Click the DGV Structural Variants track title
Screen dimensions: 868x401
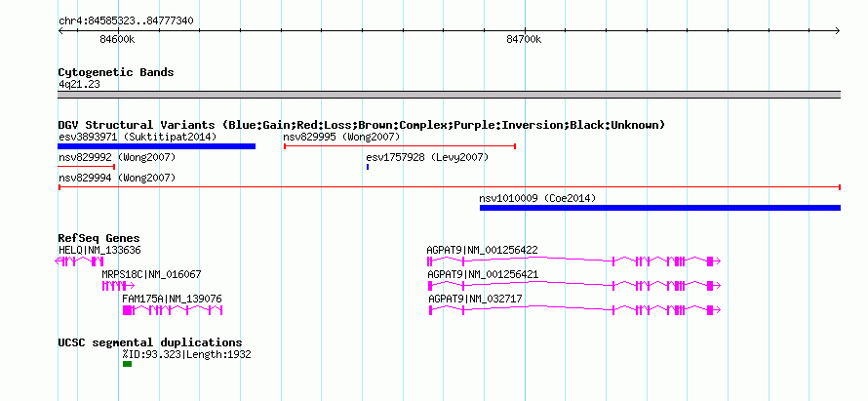362,125
